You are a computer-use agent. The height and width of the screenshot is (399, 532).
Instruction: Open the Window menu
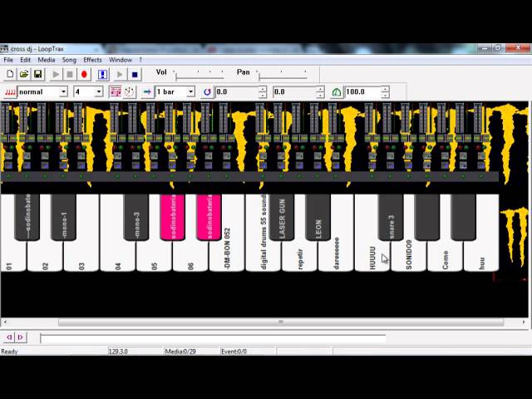tap(120, 60)
